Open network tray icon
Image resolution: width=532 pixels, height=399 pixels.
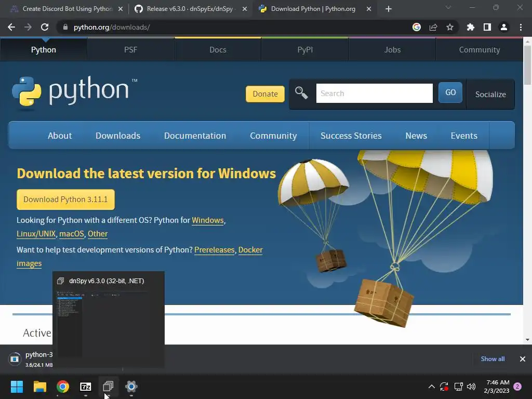click(458, 387)
